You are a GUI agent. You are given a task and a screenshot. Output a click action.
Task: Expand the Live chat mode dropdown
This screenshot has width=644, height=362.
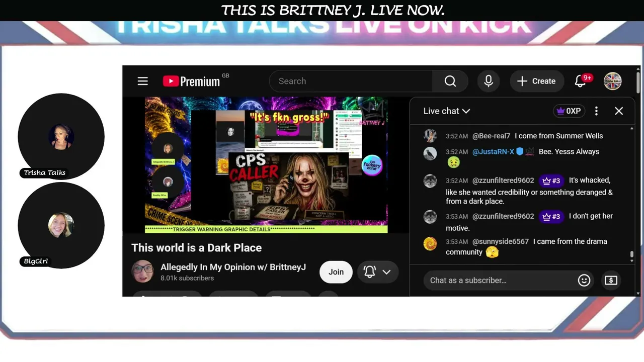pyautogui.click(x=446, y=111)
